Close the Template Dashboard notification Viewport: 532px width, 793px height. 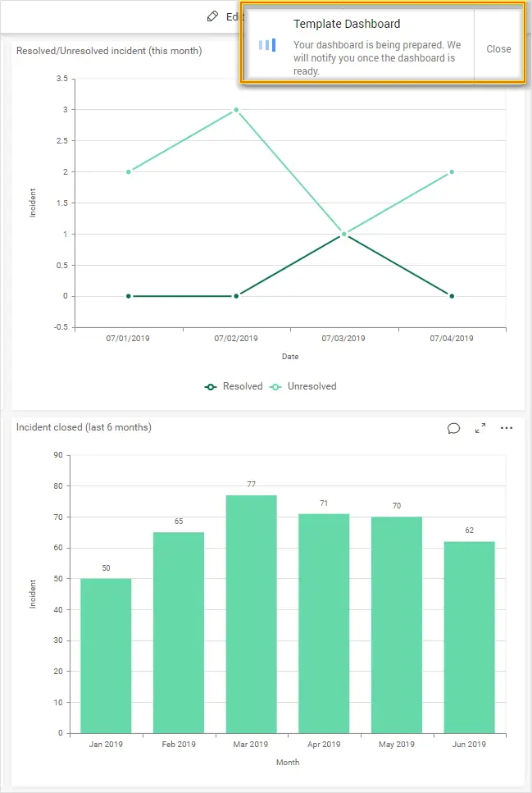tap(498, 49)
